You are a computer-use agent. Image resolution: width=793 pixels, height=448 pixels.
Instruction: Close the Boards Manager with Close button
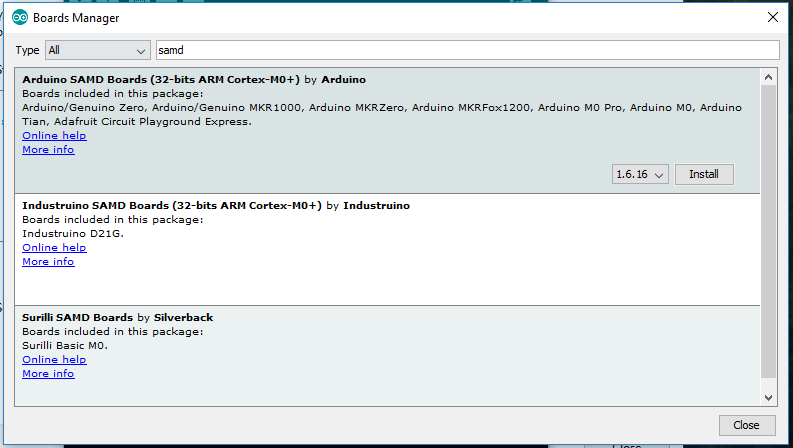(746, 425)
